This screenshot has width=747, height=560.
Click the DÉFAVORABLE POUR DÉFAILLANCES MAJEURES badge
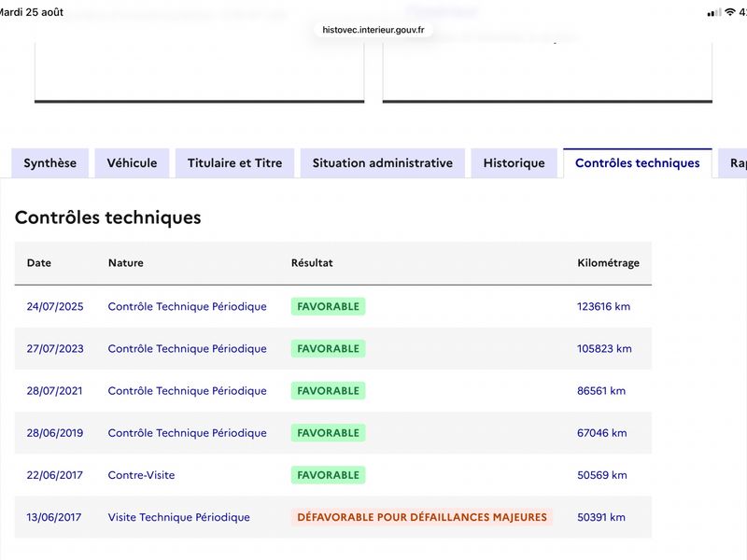pos(422,517)
